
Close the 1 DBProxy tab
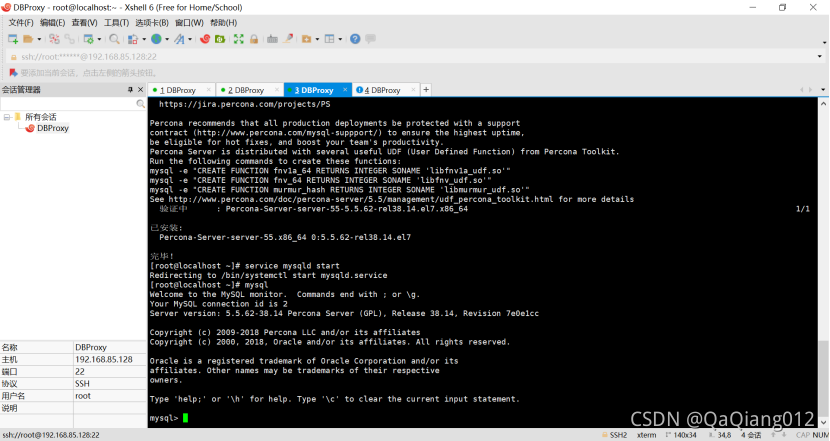209,90
